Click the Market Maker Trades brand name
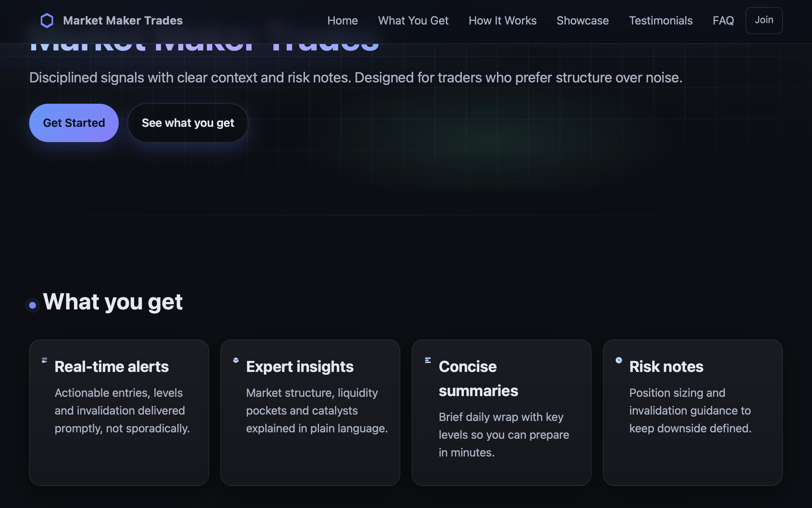The image size is (812, 508). click(123, 21)
